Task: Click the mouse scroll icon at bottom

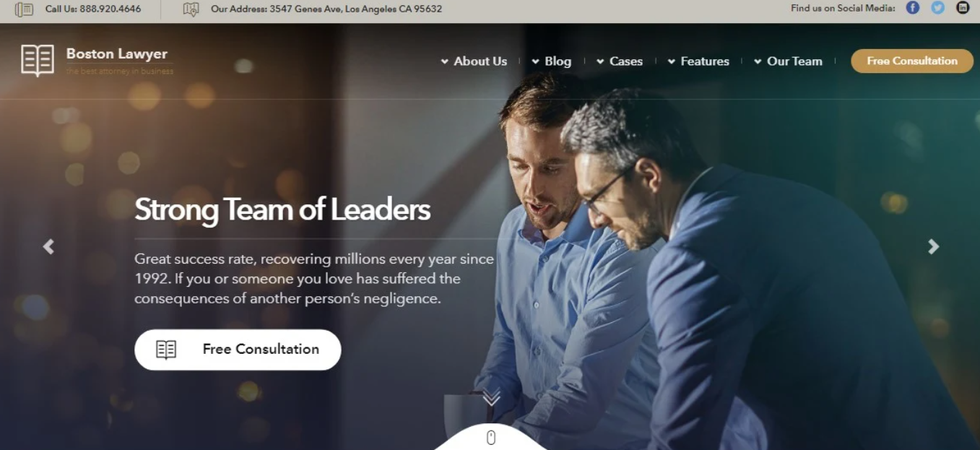Action: (491, 438)
